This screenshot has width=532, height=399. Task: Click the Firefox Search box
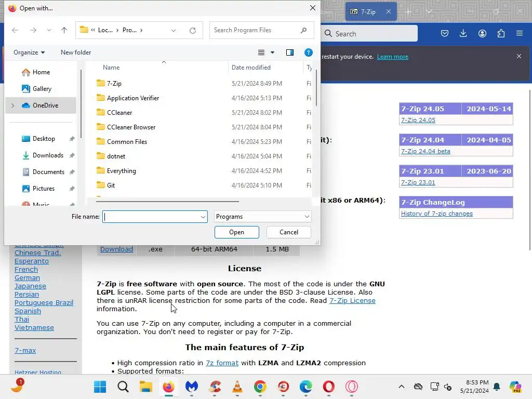(x=369, y=34)
